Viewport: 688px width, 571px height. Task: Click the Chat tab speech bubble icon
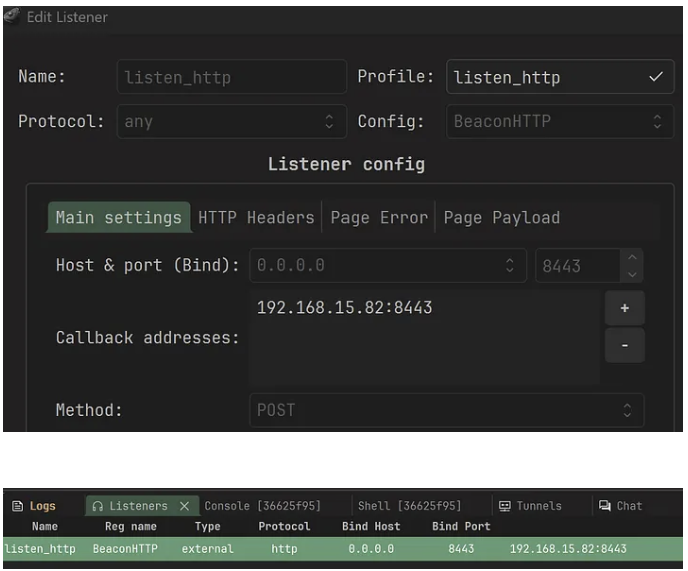(x=605, y=506)
